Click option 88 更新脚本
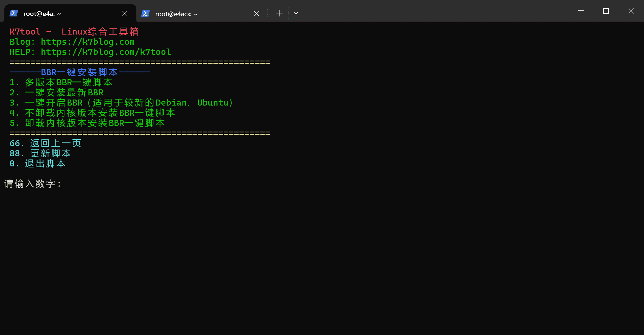The width and height of the screenshot is (644, 335). coord(40,154)
